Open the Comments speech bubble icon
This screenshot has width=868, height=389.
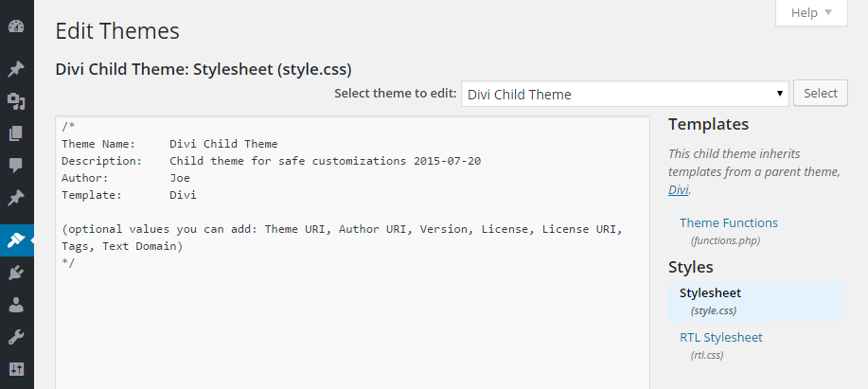pos(17,165)
